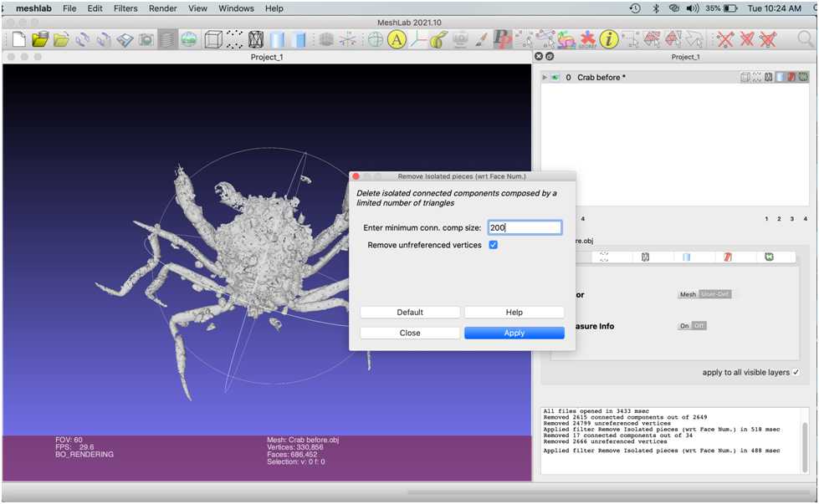
Task: Toggle wireframe rendering mode in toolbar
Action: 255,39
